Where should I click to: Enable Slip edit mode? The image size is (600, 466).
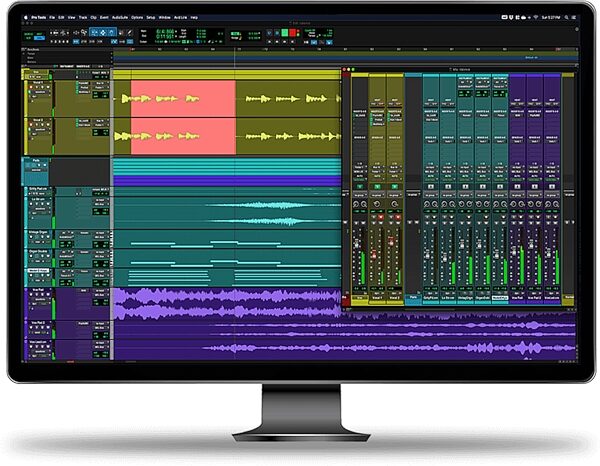pos(28,38)
